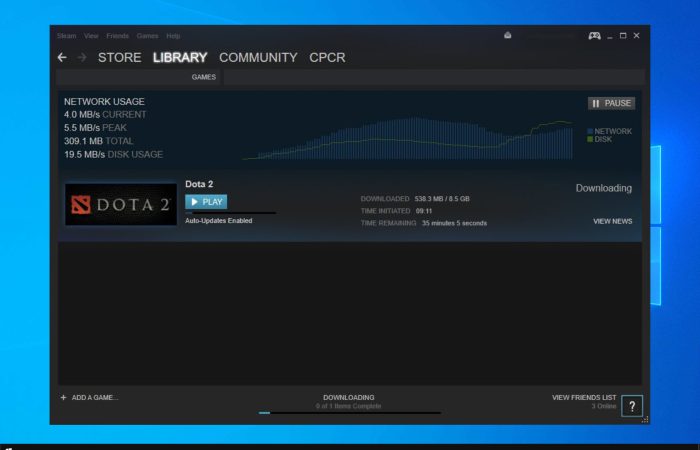Click the Auto-Updates Enabled label

tap(219, 221)
